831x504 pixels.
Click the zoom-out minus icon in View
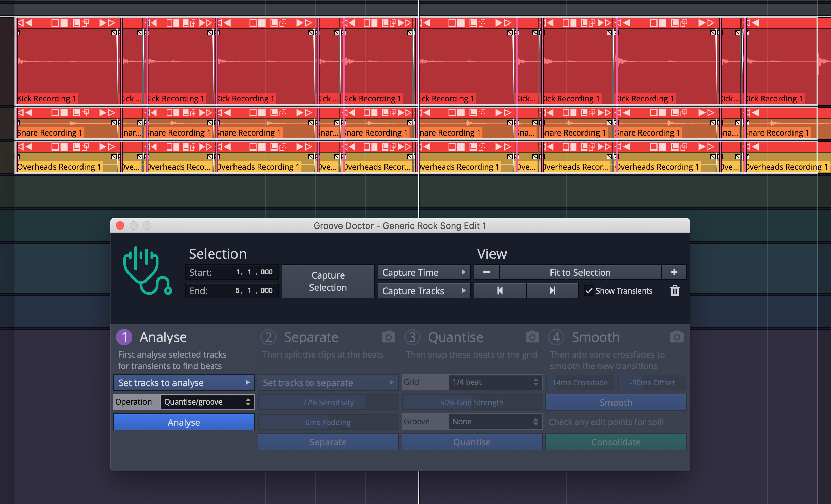[x=486, y=273]
